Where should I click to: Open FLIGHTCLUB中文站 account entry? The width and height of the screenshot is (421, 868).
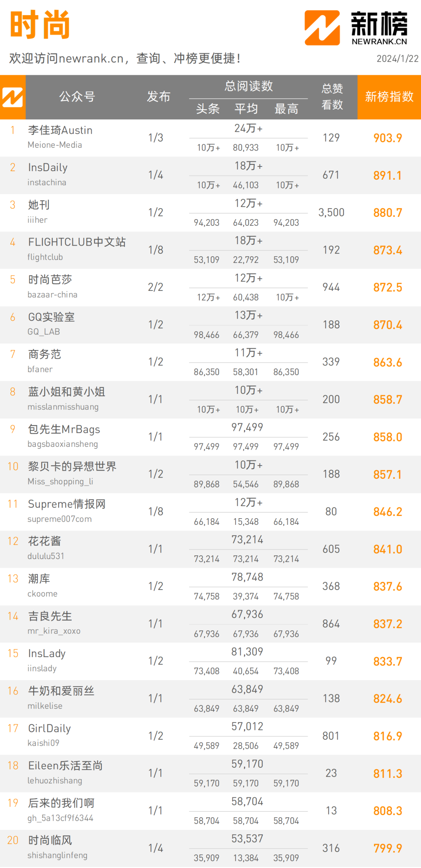(77, 242)
